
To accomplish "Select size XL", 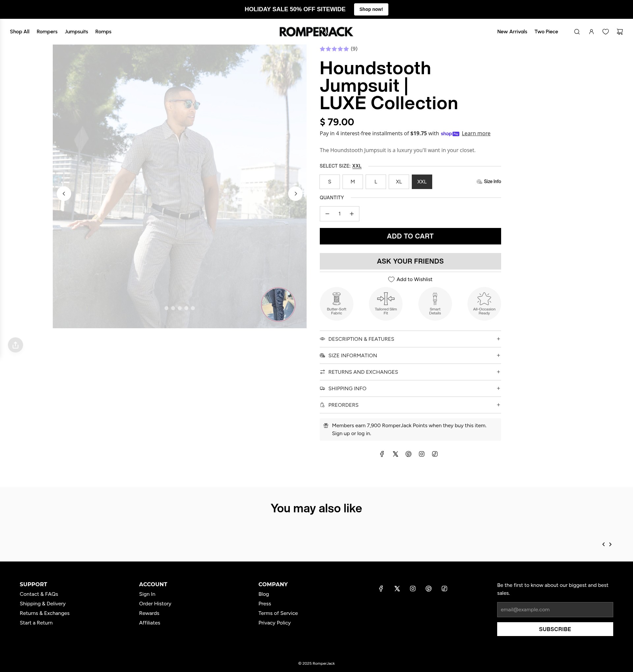I will [x=399, y=182].
